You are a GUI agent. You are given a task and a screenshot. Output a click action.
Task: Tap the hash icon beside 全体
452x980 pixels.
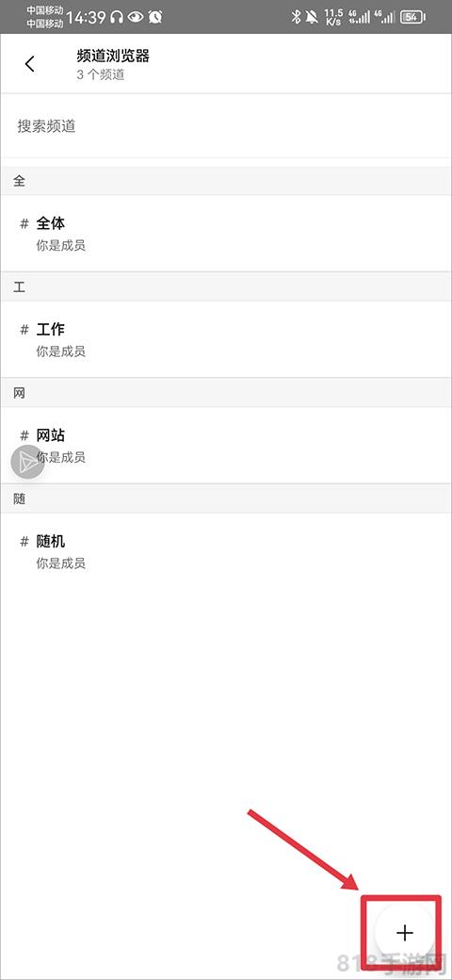[x=24, y=223]
